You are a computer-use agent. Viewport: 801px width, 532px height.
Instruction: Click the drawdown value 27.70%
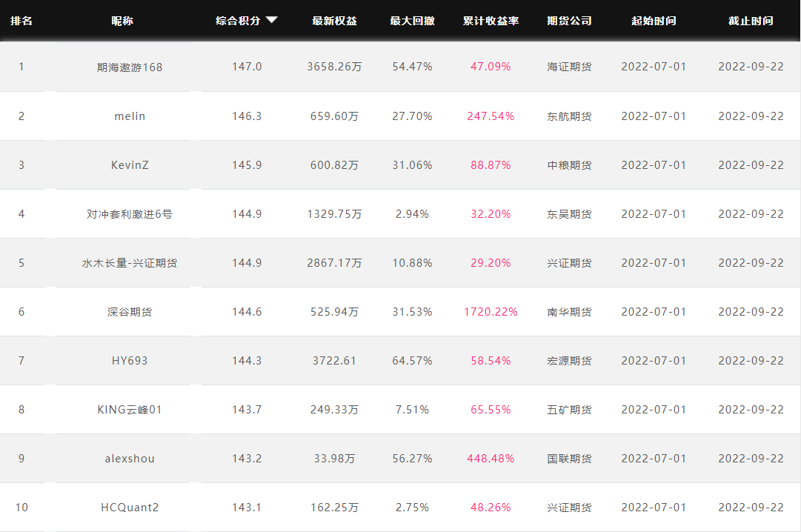(x=412, y=116)
